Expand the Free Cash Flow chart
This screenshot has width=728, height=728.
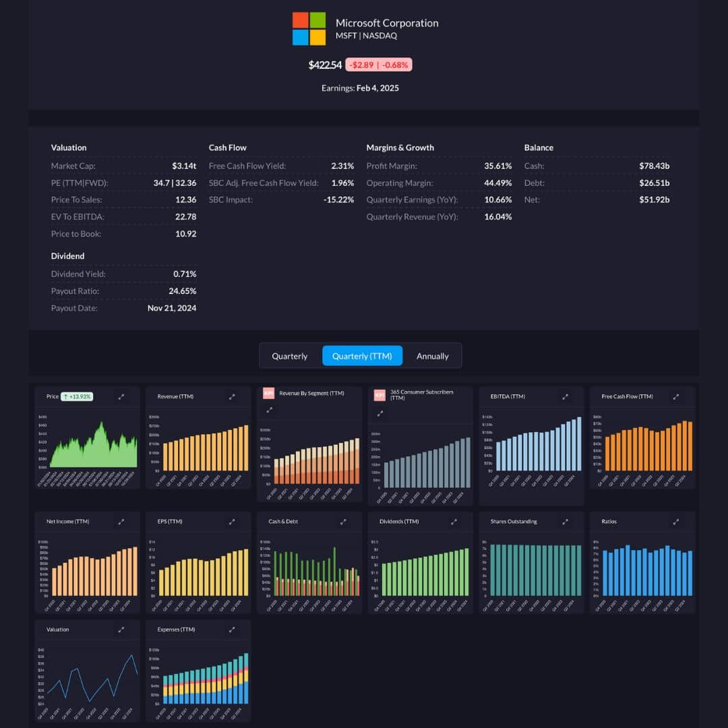pyautogui.click(x=676, y=397)
